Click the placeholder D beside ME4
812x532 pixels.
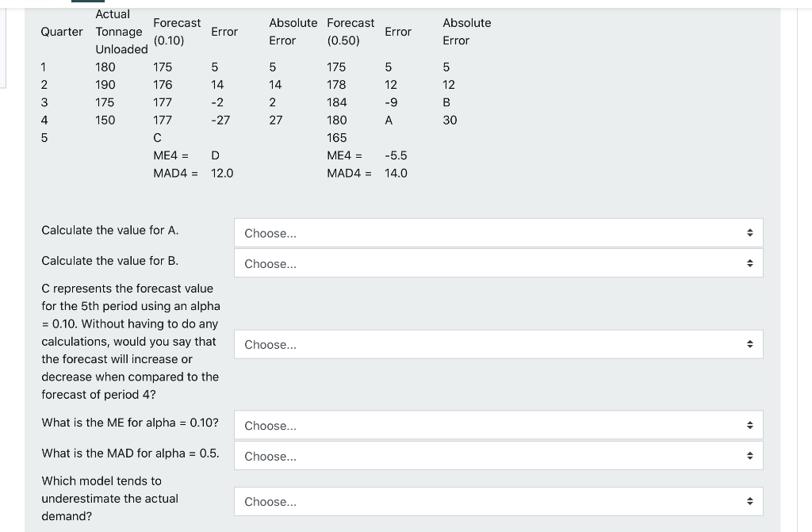216,155
